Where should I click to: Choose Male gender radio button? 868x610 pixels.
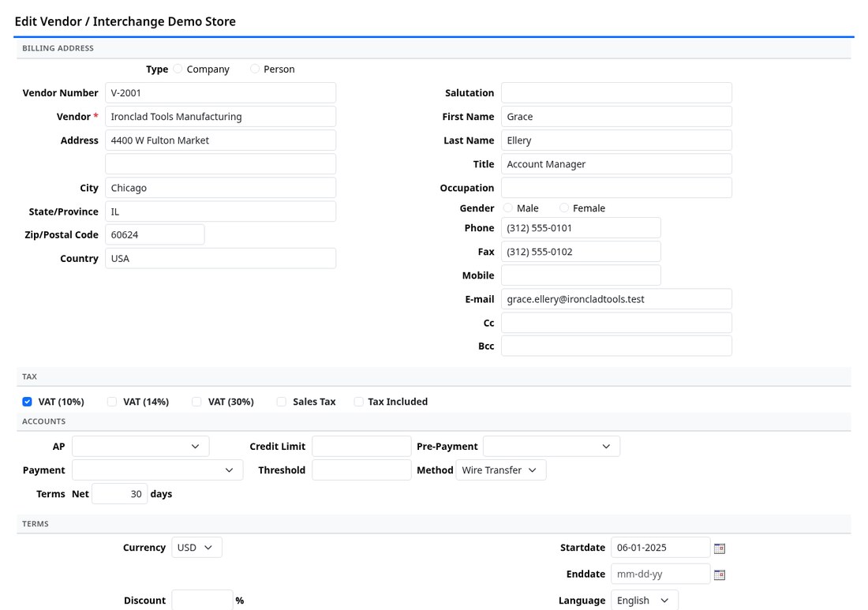[x=507, y=208]
